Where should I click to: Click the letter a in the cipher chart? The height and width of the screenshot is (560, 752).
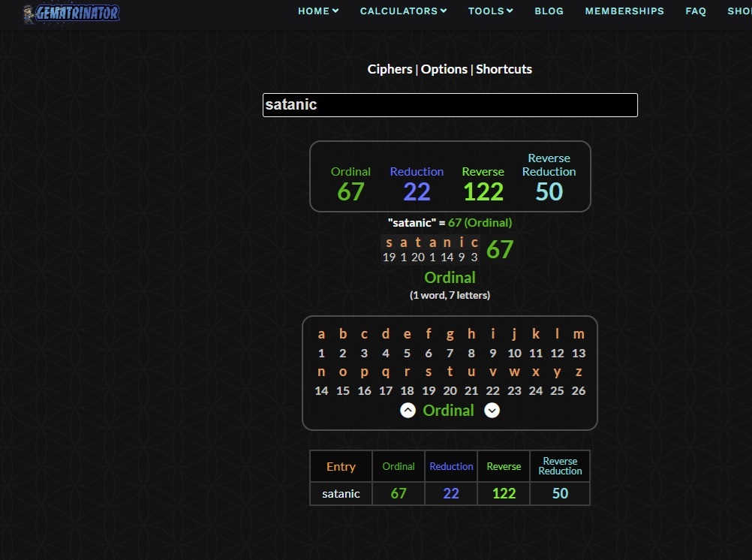pos(321,334)
